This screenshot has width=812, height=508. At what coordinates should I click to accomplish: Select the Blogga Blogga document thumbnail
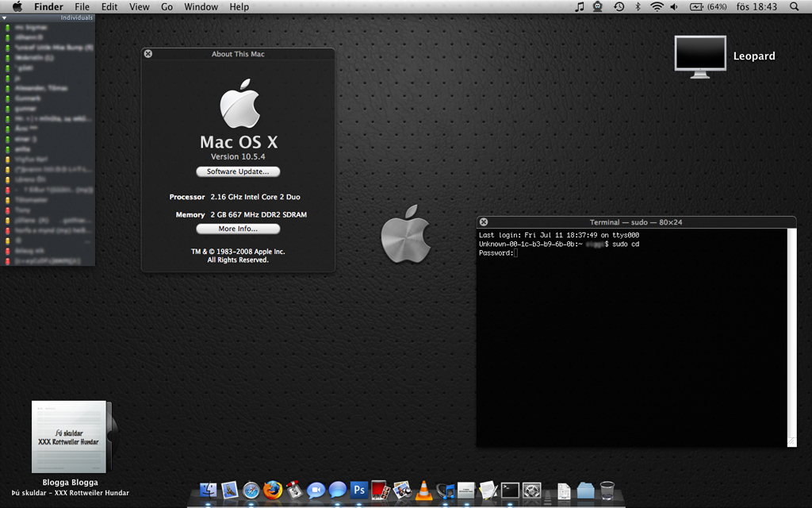[x=74, y=437]
